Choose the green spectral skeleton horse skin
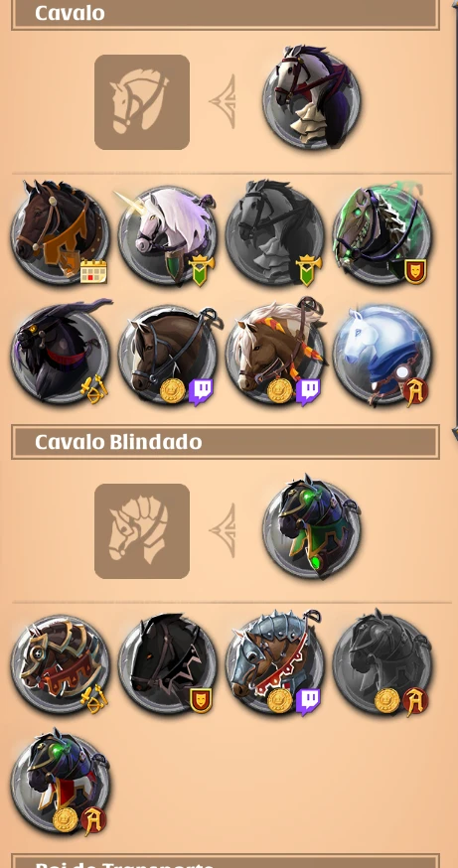Screen dimensions: 458x868 (382, 236)
